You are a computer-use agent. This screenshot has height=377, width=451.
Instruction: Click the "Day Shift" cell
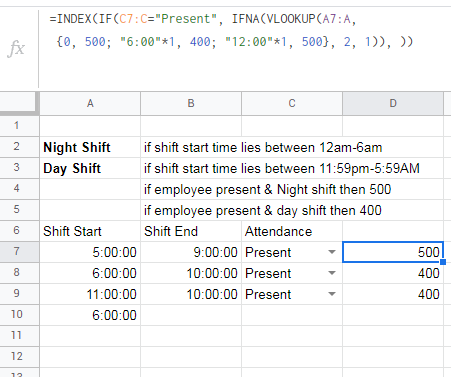click(90, 168)
